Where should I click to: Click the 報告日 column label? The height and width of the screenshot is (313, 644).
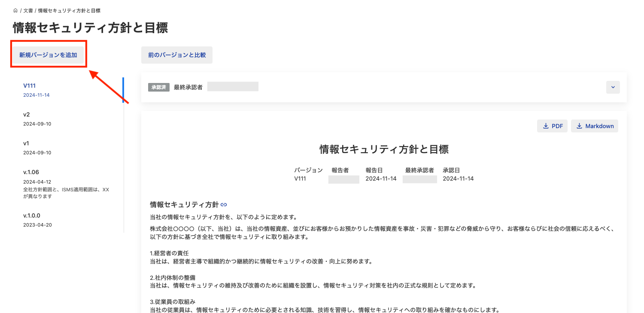click(374, 170)
